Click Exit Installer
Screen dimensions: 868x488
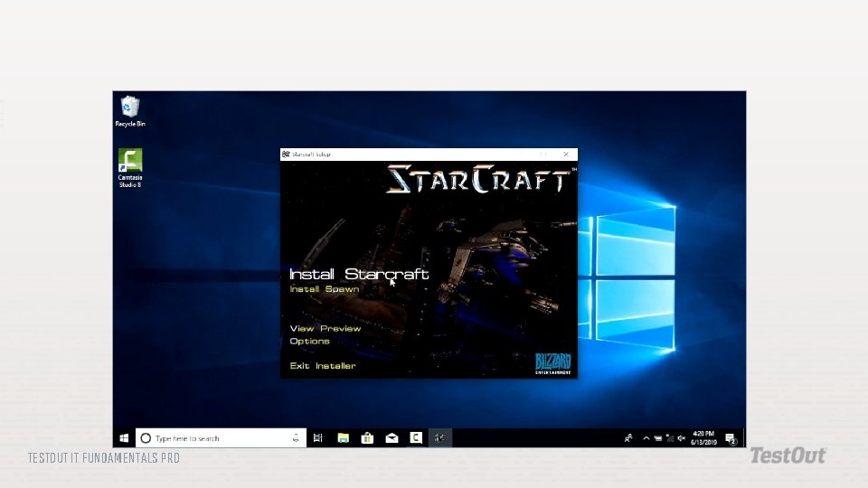click(x=323, y=366)
